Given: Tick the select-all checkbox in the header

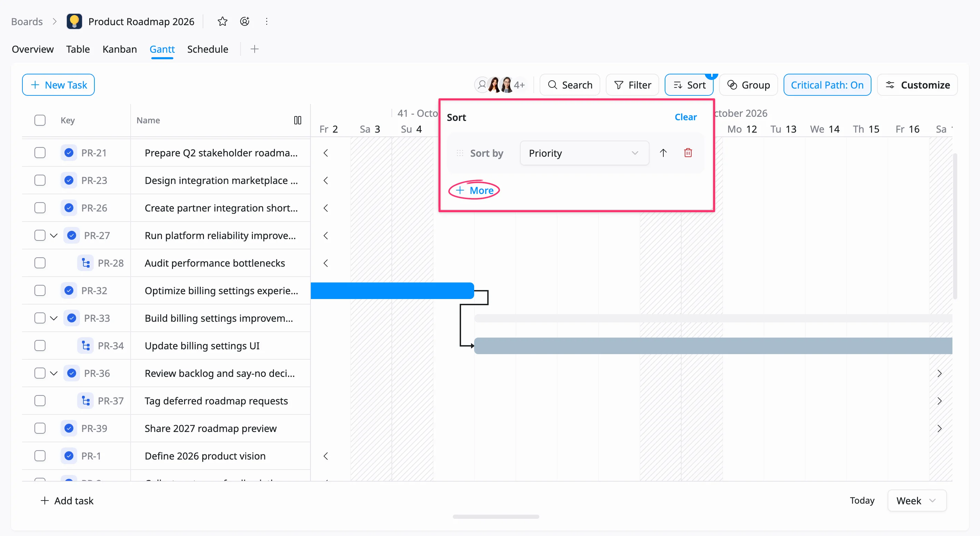Looking at the screenshot, I should pyautogui.click(x=40, y=120).
